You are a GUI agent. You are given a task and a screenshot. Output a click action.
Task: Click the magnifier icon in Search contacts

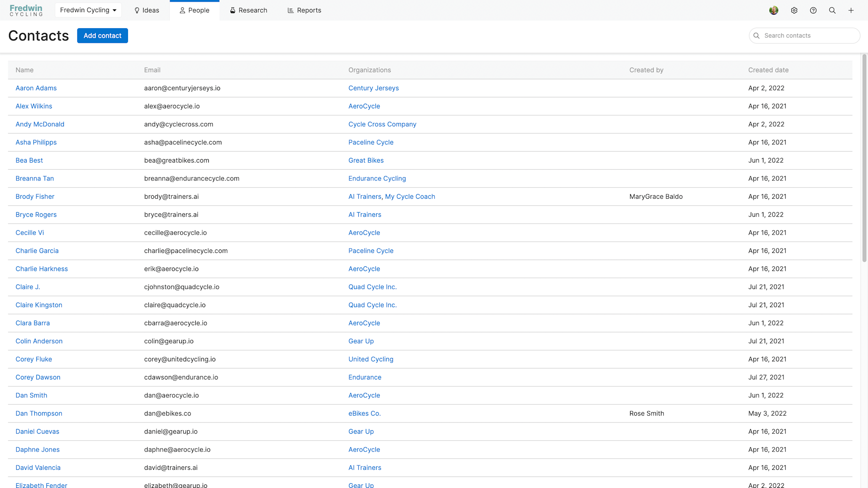[x=756, y=36]
